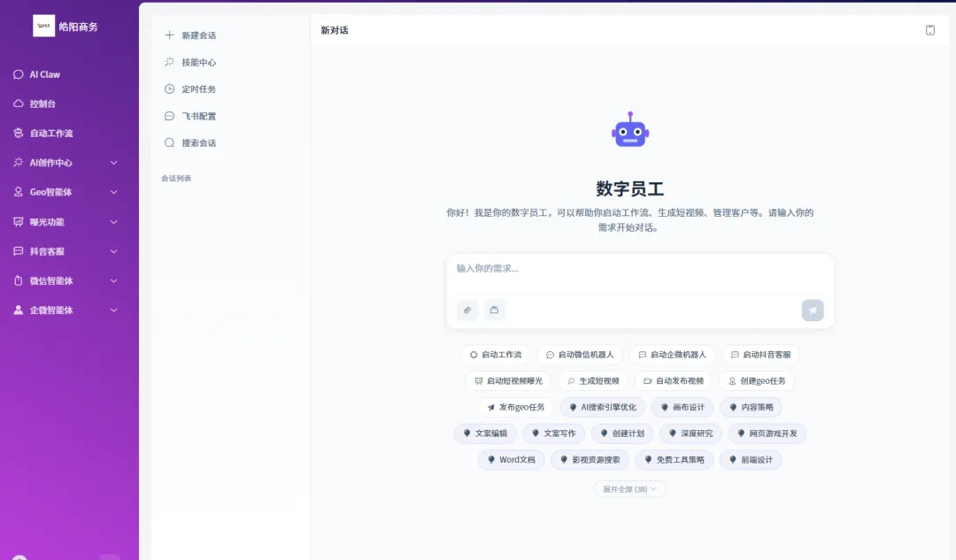Screen dimensions: 956x560
Task: Search conversations with the 搜索会话 magnifier icon
Action: tap(192, 142)
